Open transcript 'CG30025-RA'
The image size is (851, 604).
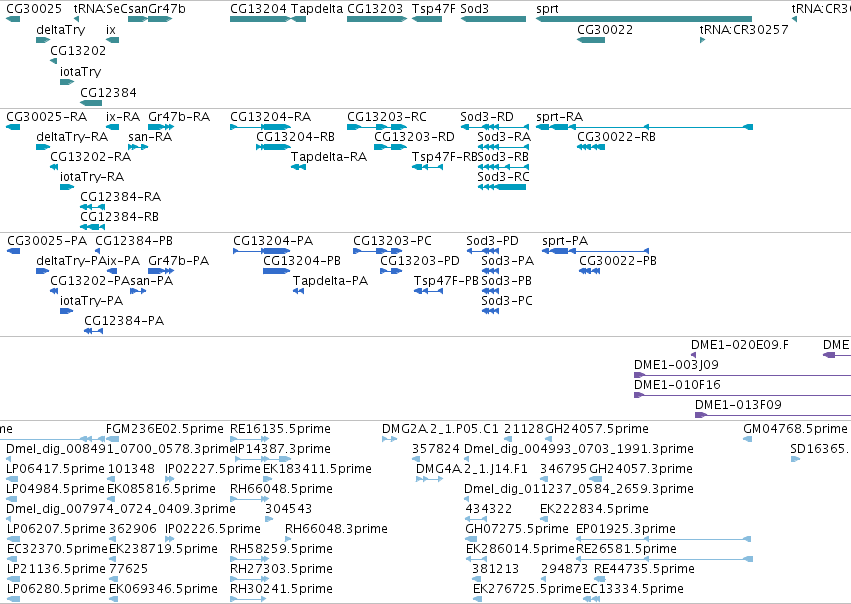[47, 117]
